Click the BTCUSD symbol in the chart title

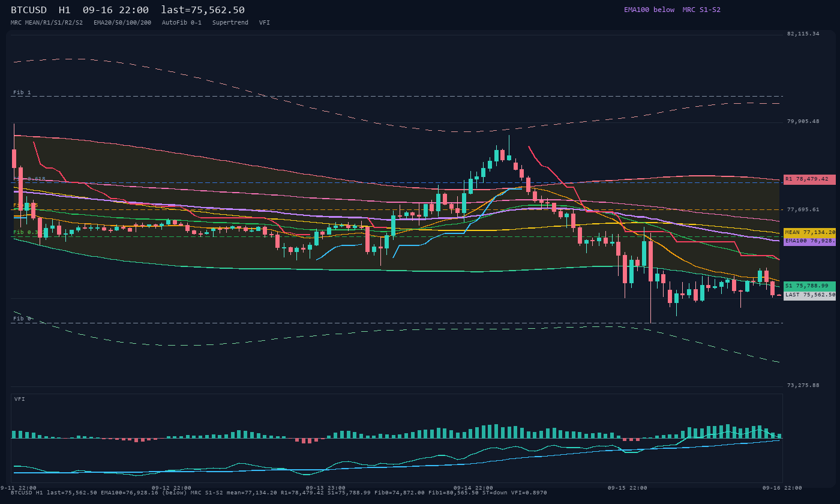point(29,10)
